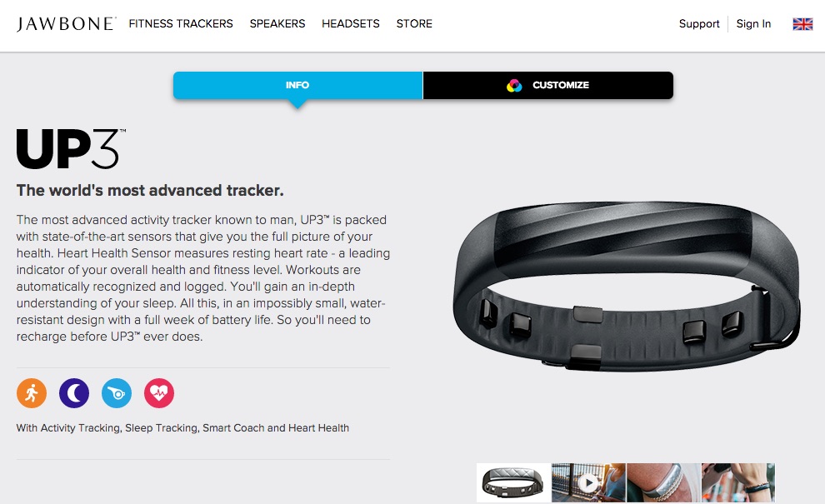Click the Jawbone logo

pyautogui.click(x=66, y=23)
